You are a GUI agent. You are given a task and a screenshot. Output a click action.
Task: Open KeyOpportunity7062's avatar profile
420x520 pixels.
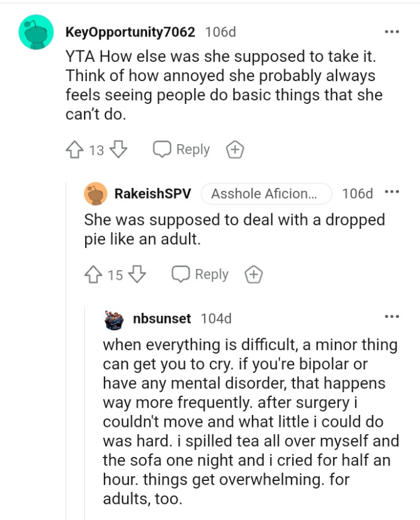[36, 32]
